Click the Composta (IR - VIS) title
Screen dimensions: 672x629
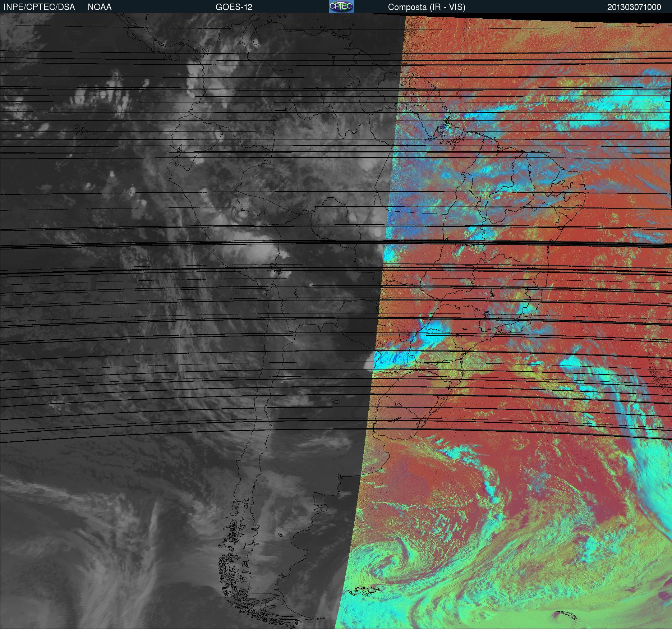(x=427, y=7)
